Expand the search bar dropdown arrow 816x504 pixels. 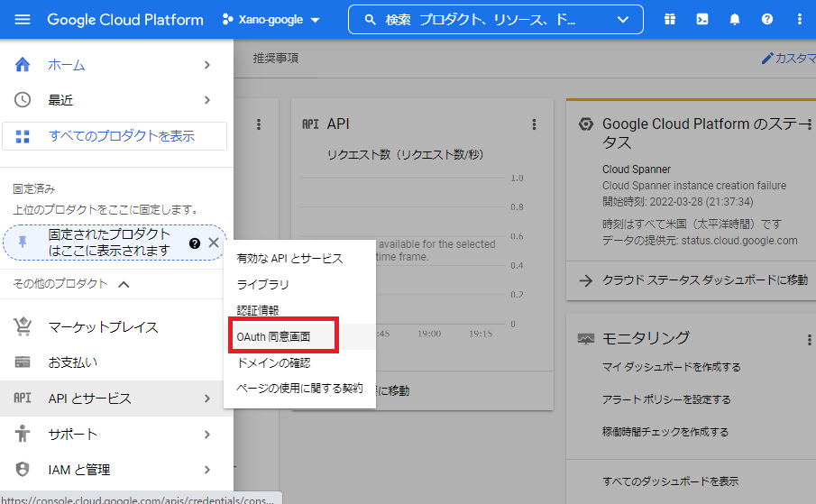click(623, 20)
